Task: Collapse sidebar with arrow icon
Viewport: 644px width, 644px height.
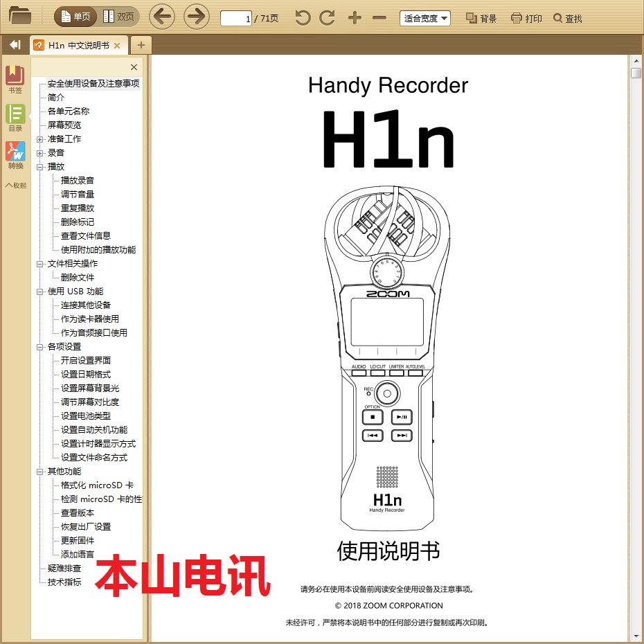Action: click(15, 45)
